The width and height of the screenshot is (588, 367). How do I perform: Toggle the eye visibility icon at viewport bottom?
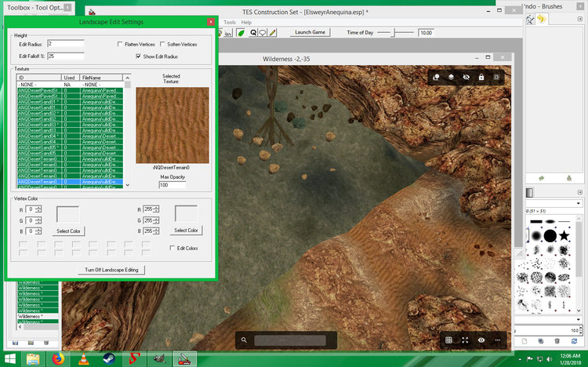(481, 340)
